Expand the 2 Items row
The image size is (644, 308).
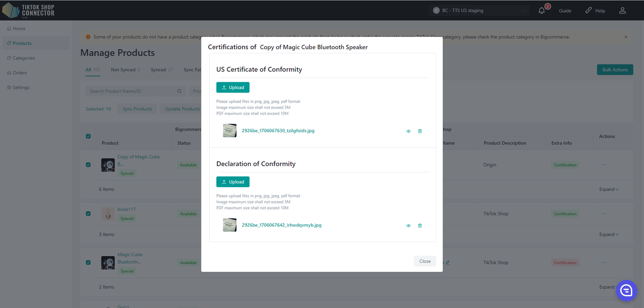(x=609, y=287)
